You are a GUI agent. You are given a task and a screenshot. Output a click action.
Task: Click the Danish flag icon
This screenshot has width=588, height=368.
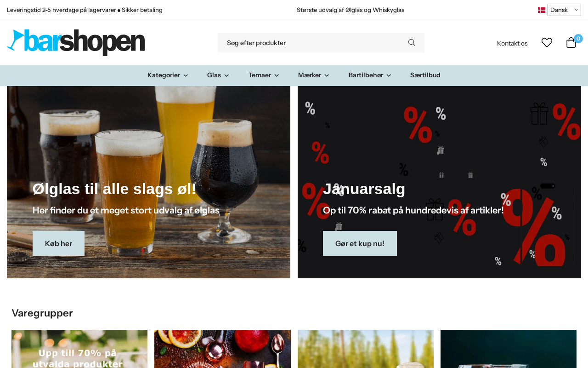(542, 10)
